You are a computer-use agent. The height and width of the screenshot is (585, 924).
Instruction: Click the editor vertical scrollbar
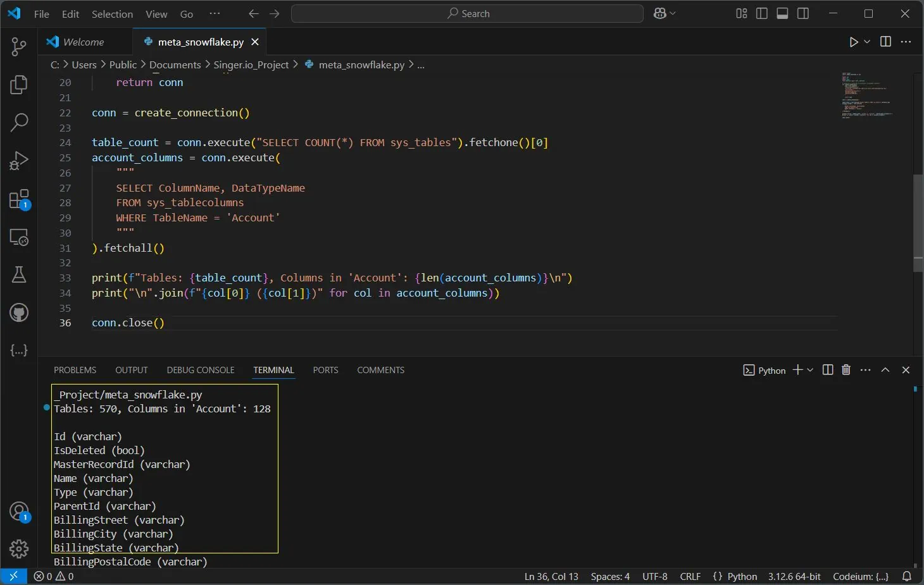click(x=918, y=221)
